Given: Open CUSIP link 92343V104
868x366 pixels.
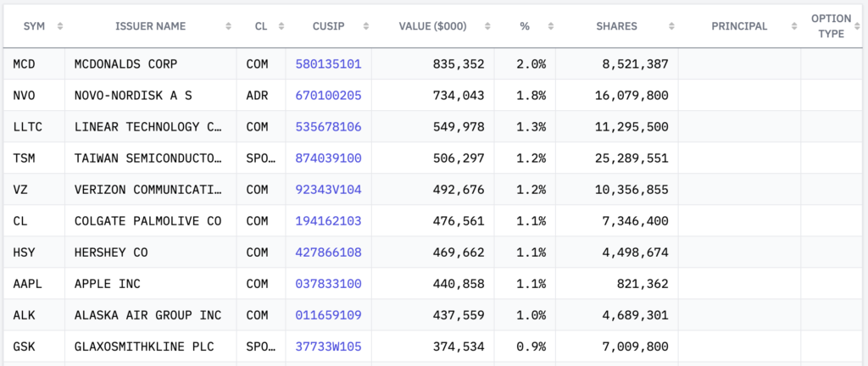Looking at the screenshot, I should pos(328,190).
